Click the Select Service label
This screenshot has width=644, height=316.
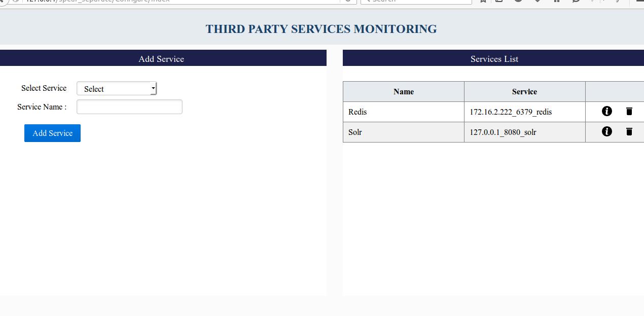click(x=44, y=88)
